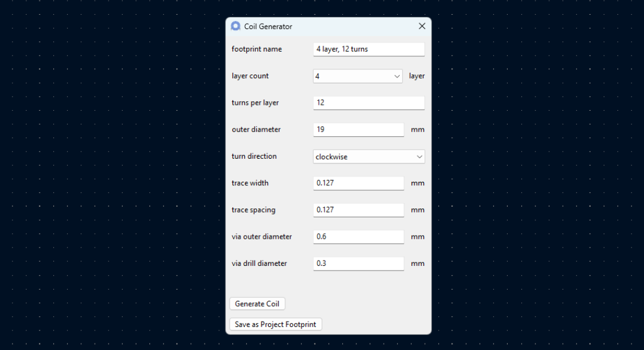The height and width of the screenshot is (350, 644).
Task: Click the trace spacing input
Action: point(359,210)
